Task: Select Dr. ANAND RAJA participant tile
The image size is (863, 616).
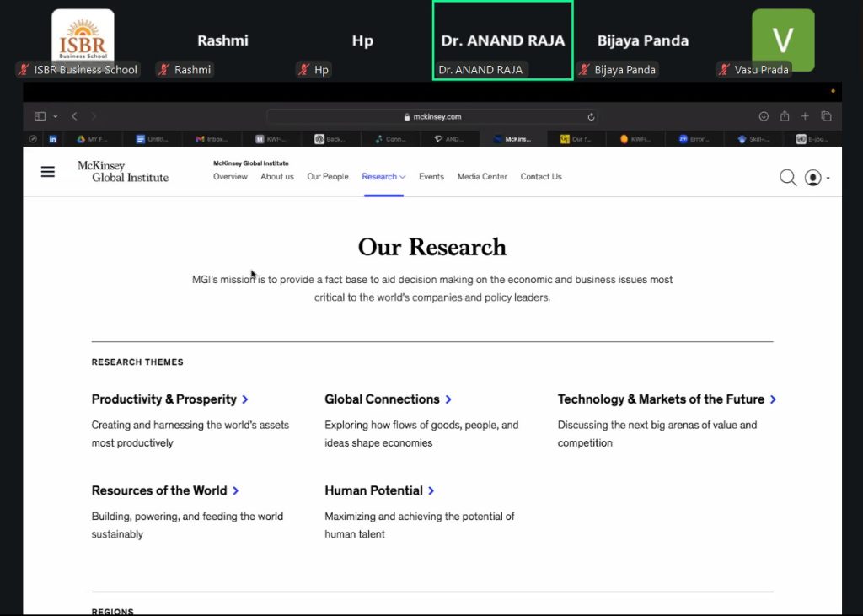Action: (502, 40)
